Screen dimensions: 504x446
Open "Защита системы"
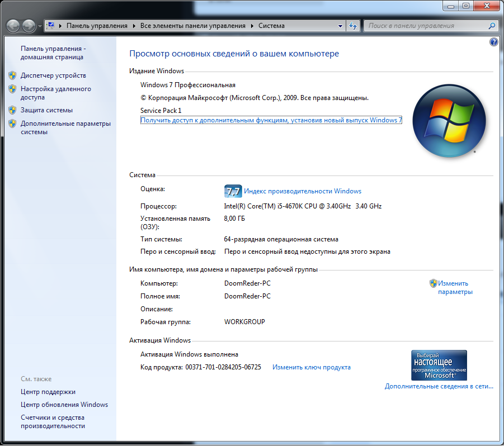point(46,110)
